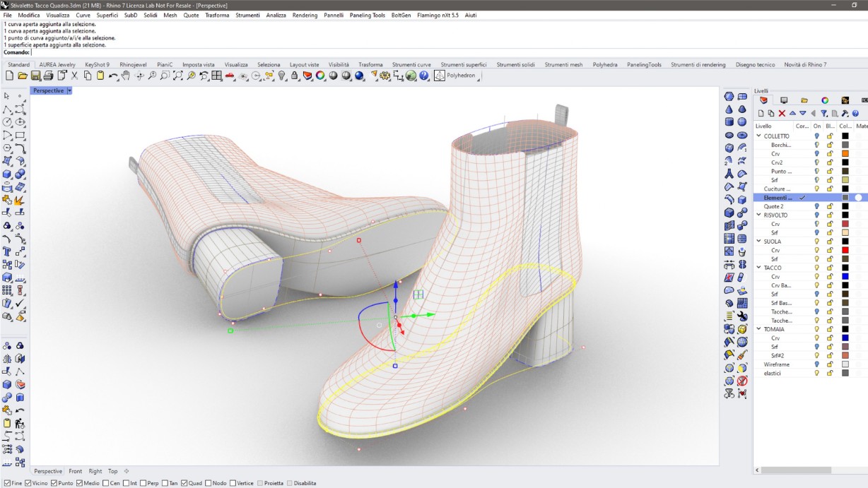Activate the Pan hand tool
This screenshot has width=868, height=488.
click(126, 76)
